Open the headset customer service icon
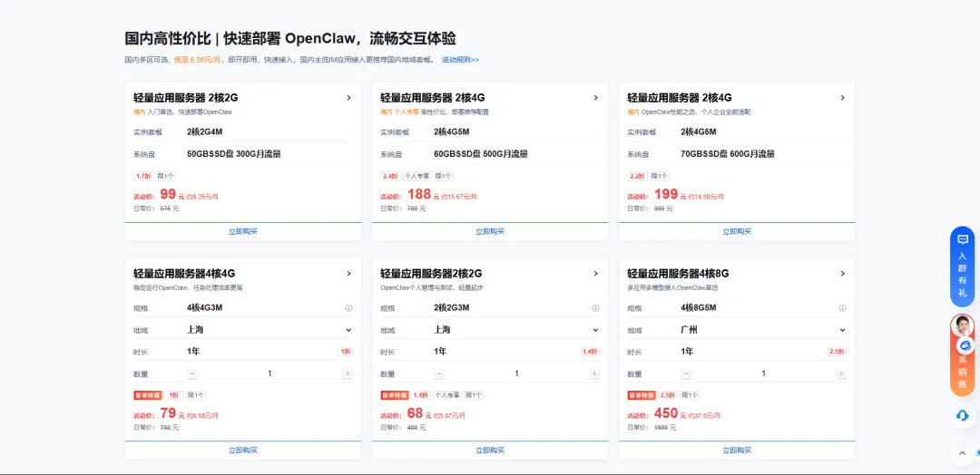 click(963, 415)
